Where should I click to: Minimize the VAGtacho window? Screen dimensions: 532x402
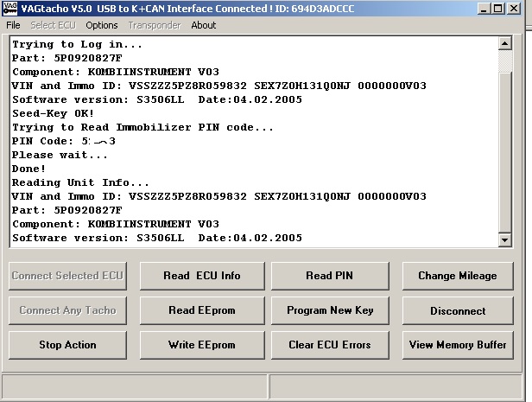click(x=484, y=9)
